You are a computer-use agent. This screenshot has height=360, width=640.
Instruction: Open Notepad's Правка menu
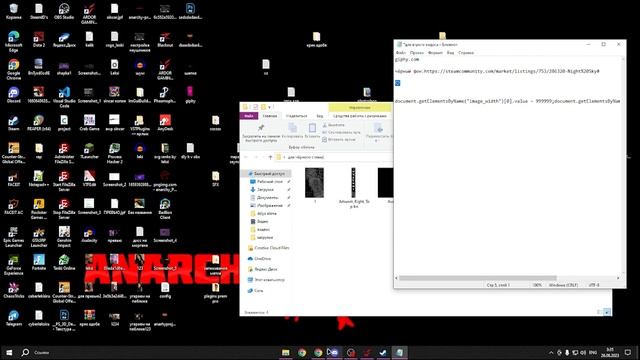click(417, 53)
